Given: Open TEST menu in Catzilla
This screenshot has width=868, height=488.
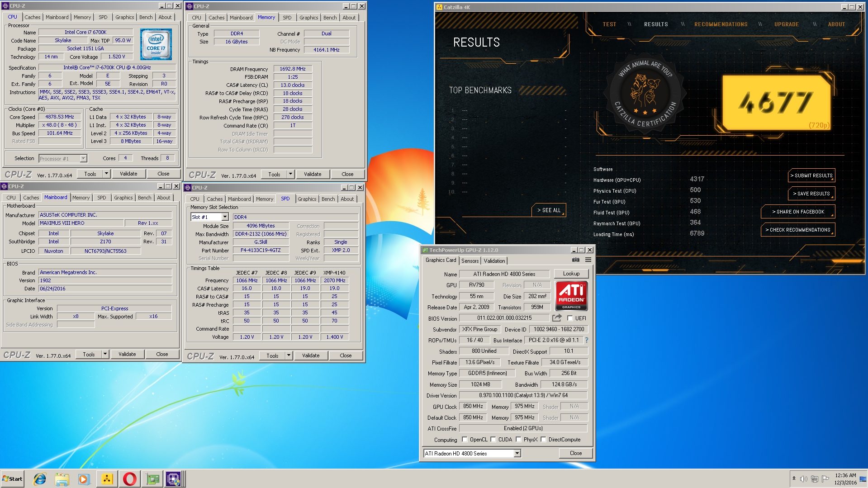Looking at the screenshot, I should click(x=609, y=24).
